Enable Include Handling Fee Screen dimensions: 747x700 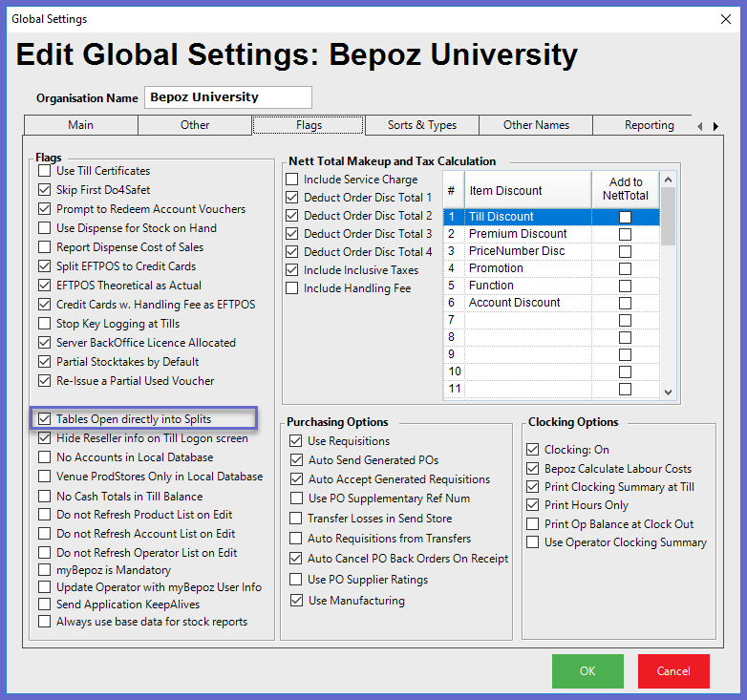(x=291, y=288)
